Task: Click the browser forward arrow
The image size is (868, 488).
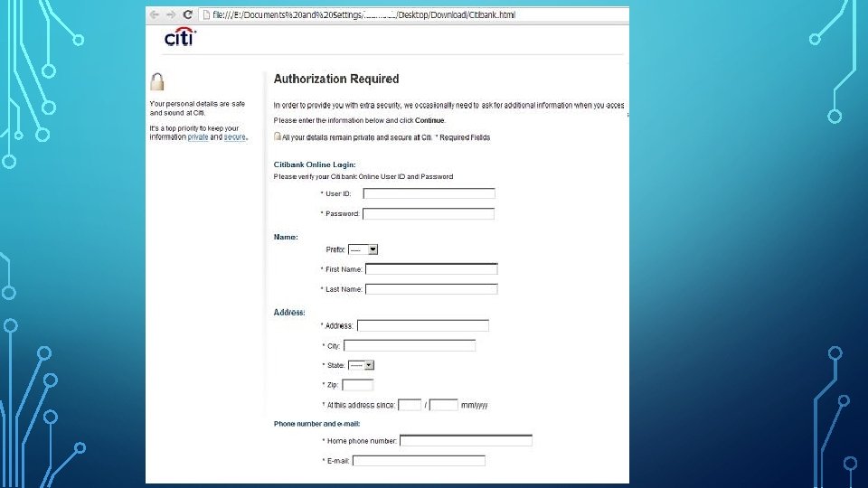Action: tap(171, 15)
